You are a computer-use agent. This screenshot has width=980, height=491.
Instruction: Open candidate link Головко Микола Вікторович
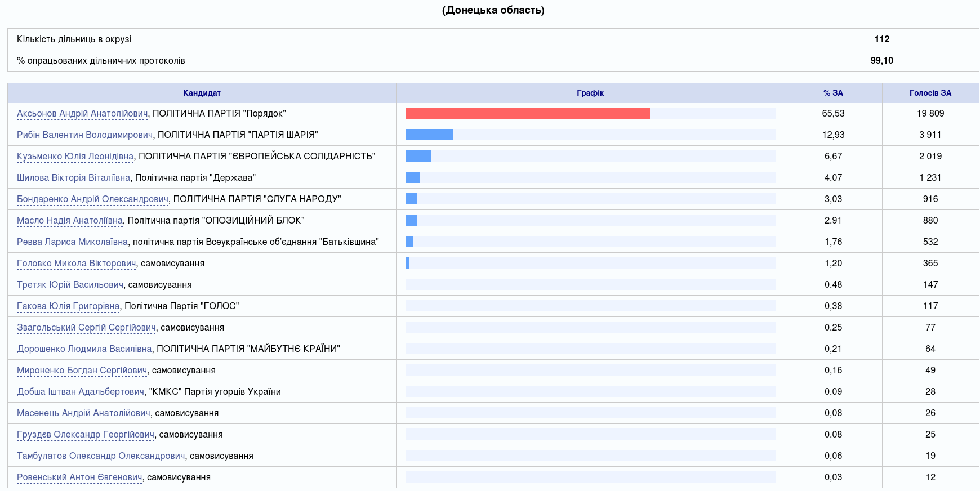(77, 263)
